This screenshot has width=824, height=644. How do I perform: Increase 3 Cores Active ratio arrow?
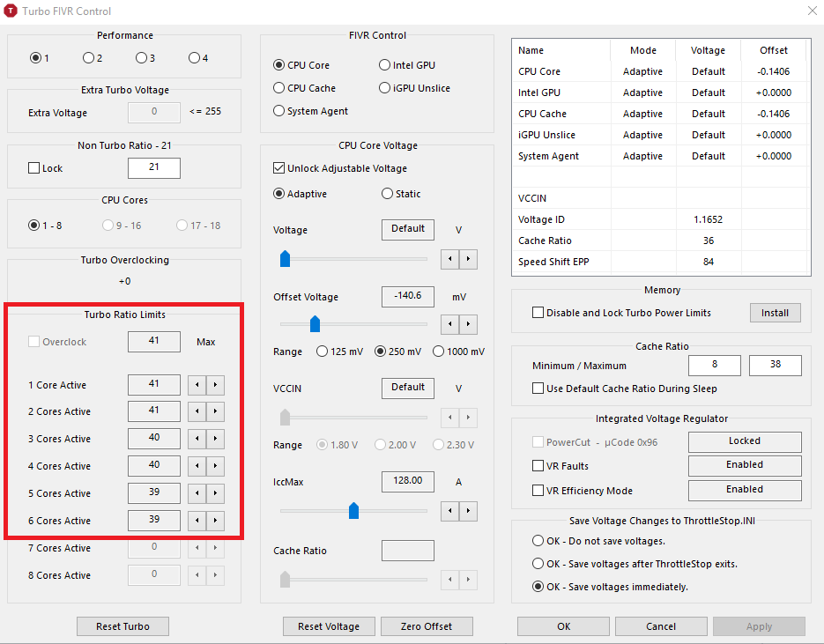[x=215, y=439]
